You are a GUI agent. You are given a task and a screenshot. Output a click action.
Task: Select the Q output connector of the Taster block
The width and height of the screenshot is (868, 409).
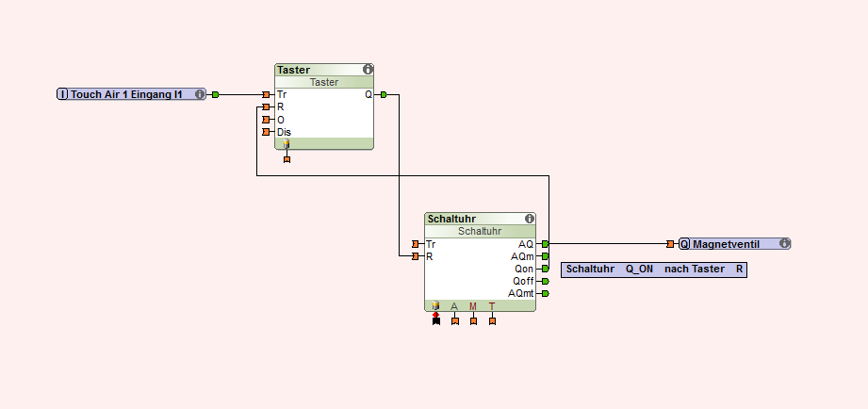pos(384,94)
